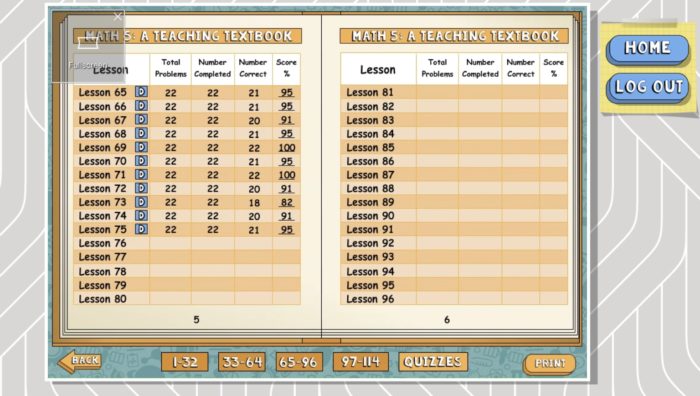
Task: Open details icon for Lesson 67
Action: [141, 120]
